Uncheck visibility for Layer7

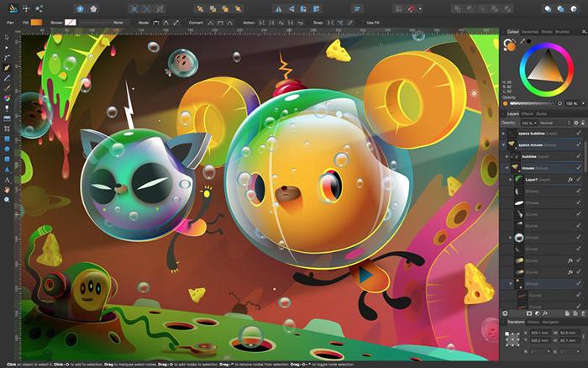(x=579, y=179)
